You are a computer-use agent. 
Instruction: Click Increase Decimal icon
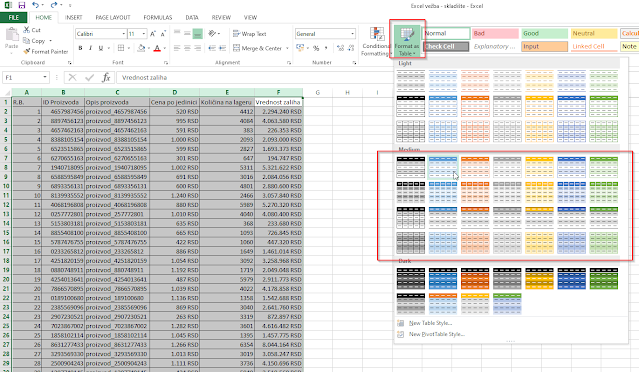[340, 48]
